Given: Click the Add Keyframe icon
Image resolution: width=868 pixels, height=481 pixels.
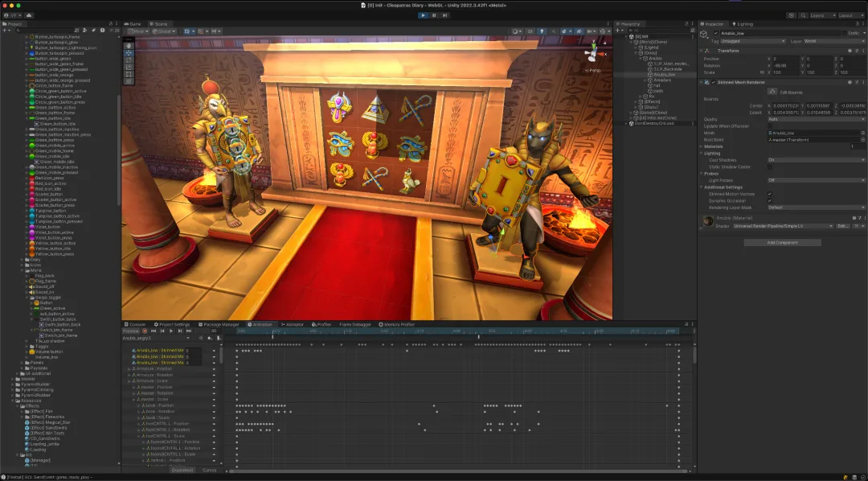Looking at the screenshot, I should coord(210,338).
